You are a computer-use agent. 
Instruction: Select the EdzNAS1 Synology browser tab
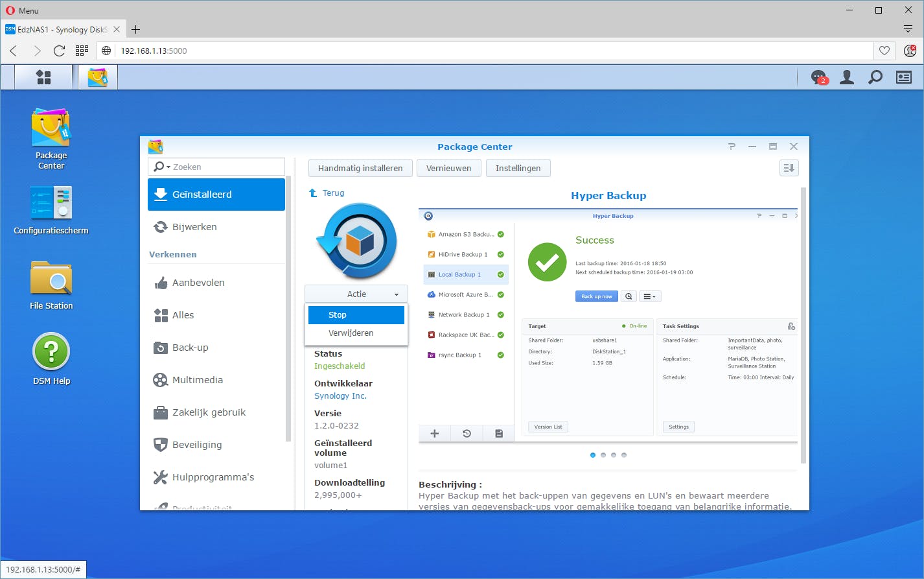pyautogui.click(x=63, y=29)
